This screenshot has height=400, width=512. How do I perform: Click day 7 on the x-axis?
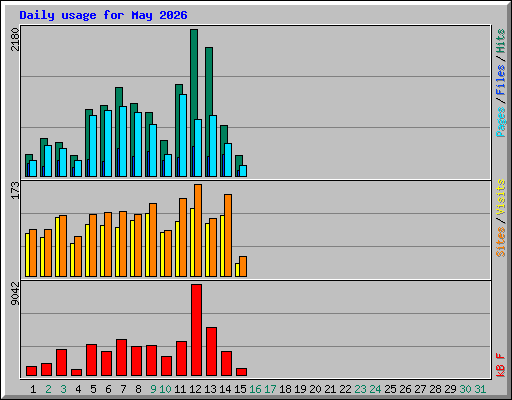pyautogui.click(x=123, y=389)
